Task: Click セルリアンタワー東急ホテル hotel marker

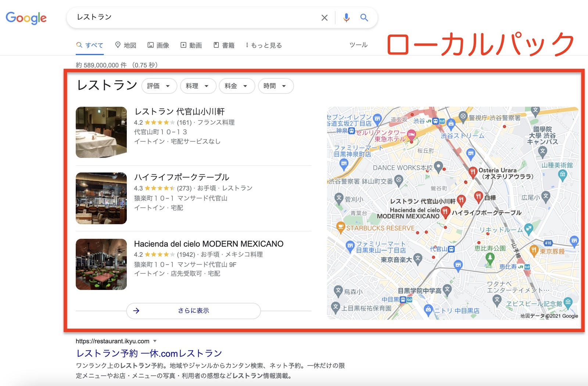Action: click(411, 134)
